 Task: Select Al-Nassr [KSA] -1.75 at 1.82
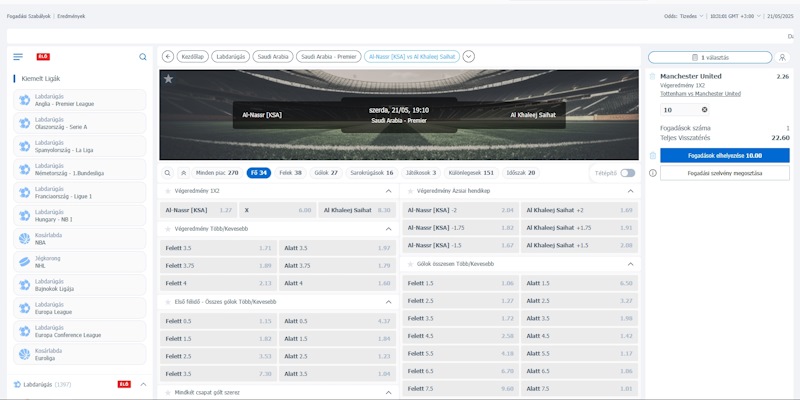[x=460, y=228]
